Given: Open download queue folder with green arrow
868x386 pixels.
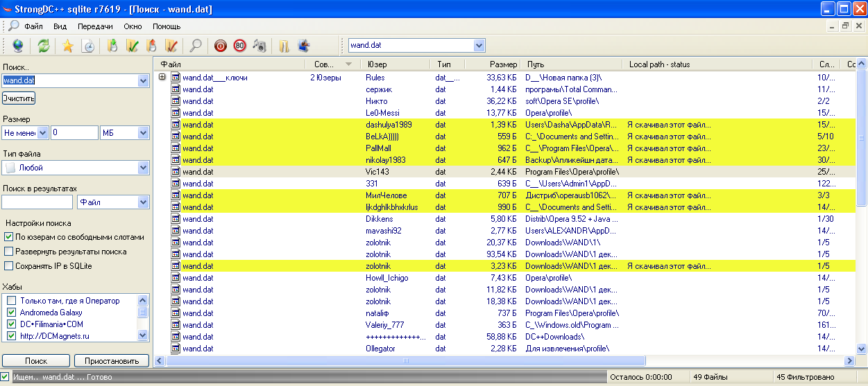Looking at the screenshot, I should 113,46.
